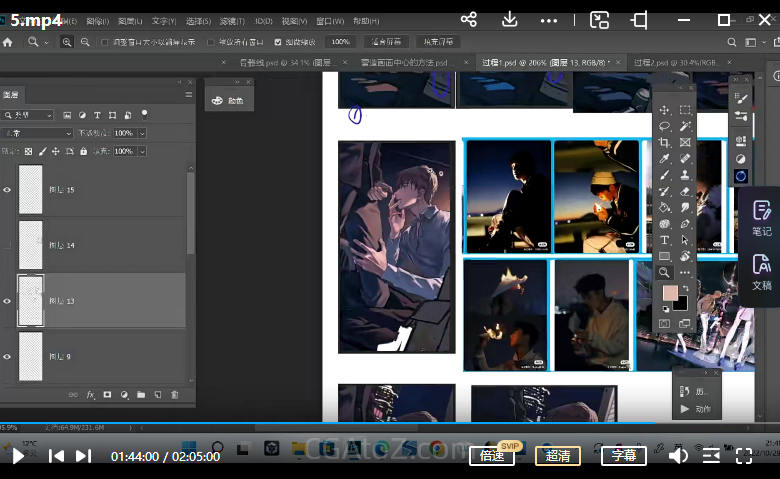Click the 倍速 playback speed button
The width and height of the screenshot is (780, 479).
point(491,456)
